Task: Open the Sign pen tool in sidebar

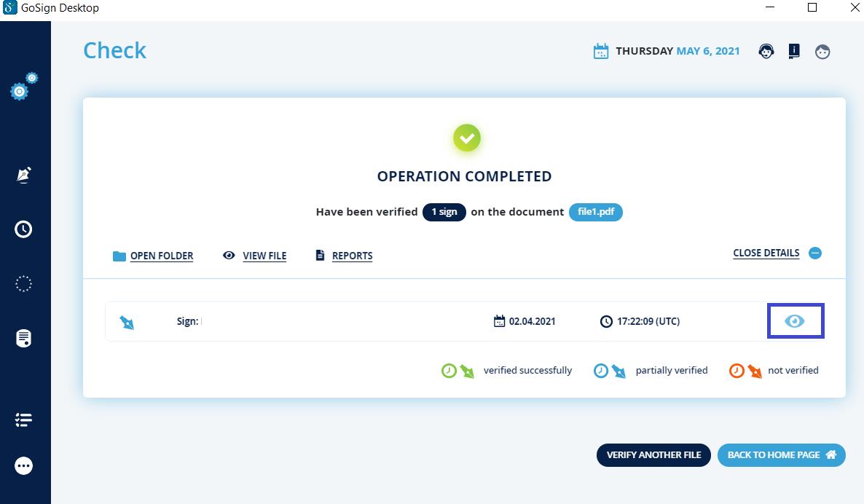Action: coord(23,176)
